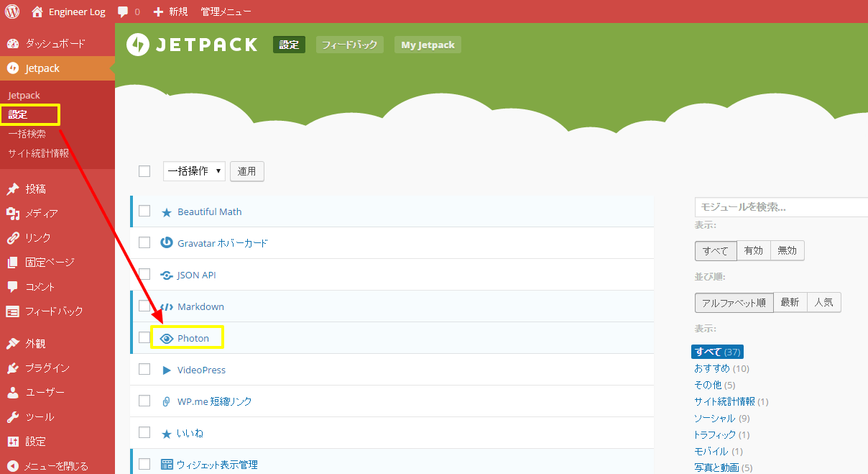This screenshot has height=474, width=868.
Task: Switch to the My Jetpack tab
Action: tap(428, 45)
